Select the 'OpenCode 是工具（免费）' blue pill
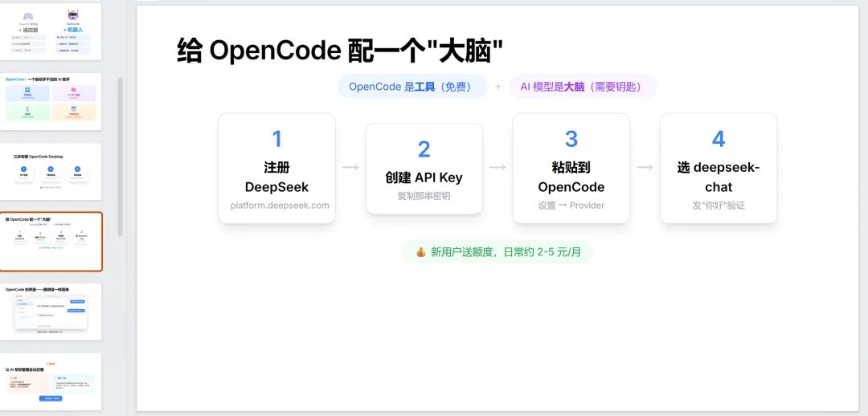Image resolution: width=868 pixels, height=416 pixels. (411, 86)
